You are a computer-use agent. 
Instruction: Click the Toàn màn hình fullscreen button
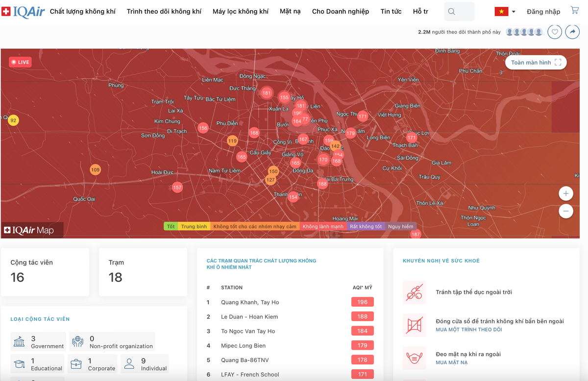[536, 62]
